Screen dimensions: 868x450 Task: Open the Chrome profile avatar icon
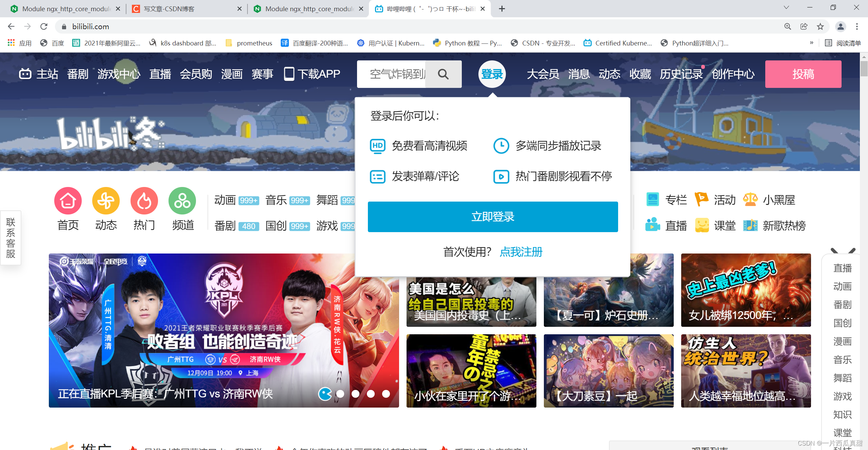click(841, 26)
